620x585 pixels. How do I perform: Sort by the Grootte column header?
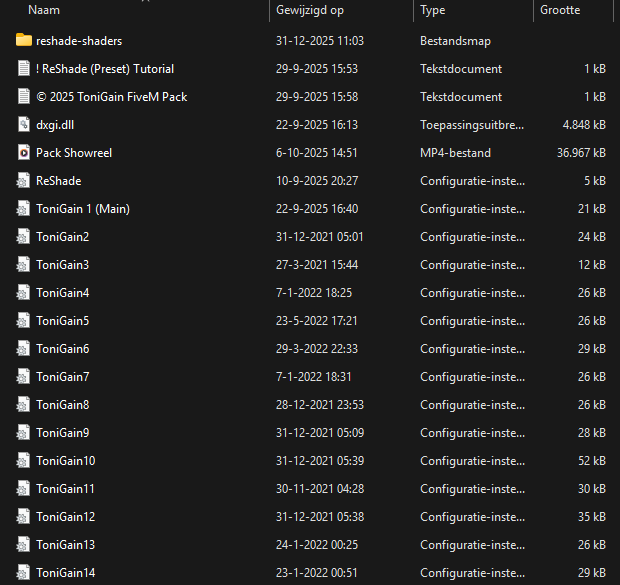pyautogui.click(x=560, y=10)
